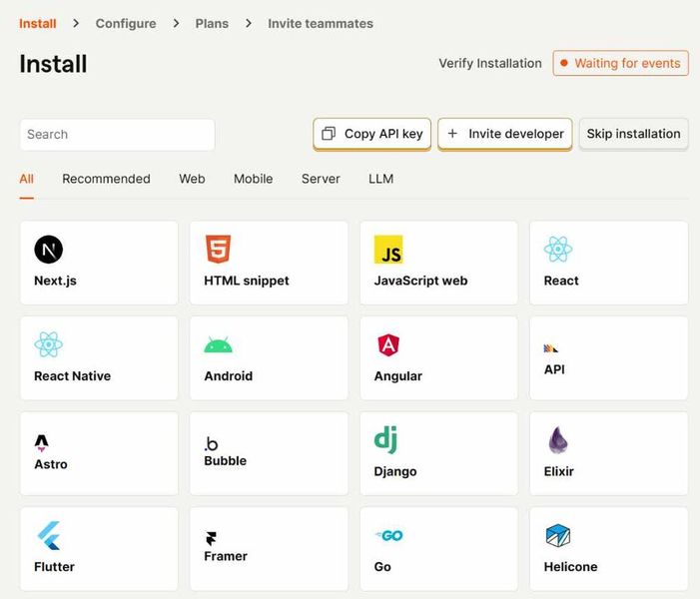
Task: Click the API card icon
Action: pyautogui.click(x=551, y=348)
